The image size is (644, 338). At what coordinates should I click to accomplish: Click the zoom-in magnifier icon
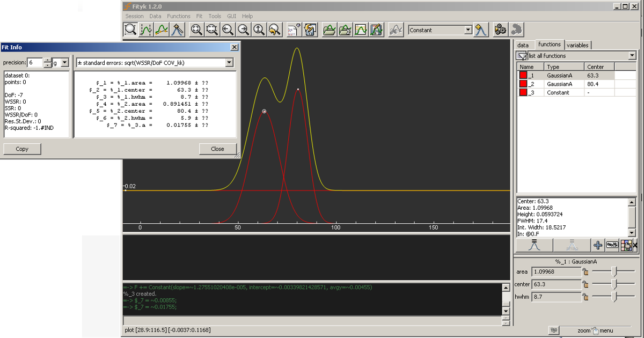coord(196,30)
